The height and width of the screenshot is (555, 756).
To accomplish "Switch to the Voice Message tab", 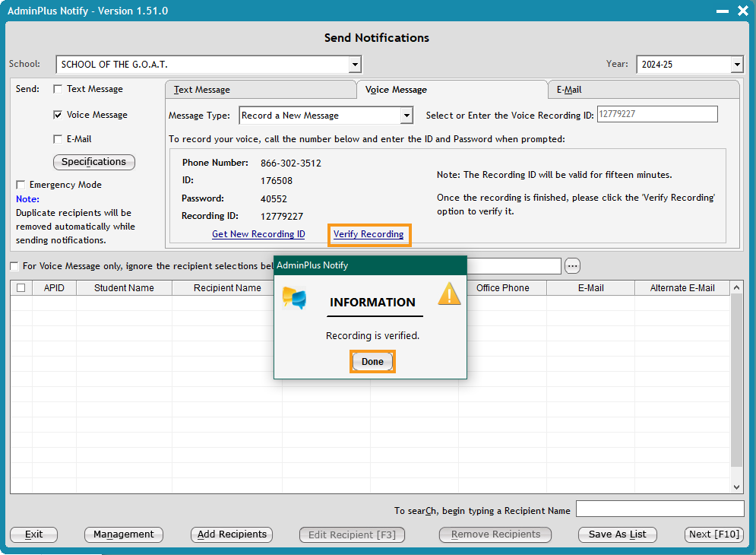I will (452, 90).
